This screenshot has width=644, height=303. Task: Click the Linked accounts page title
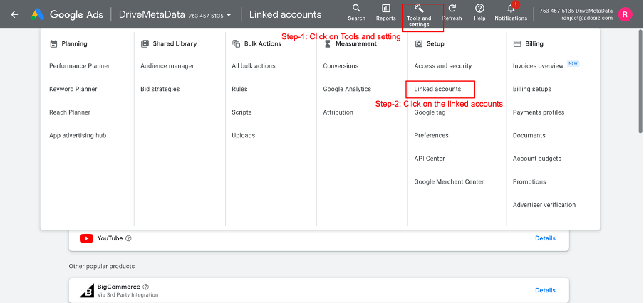285,14
